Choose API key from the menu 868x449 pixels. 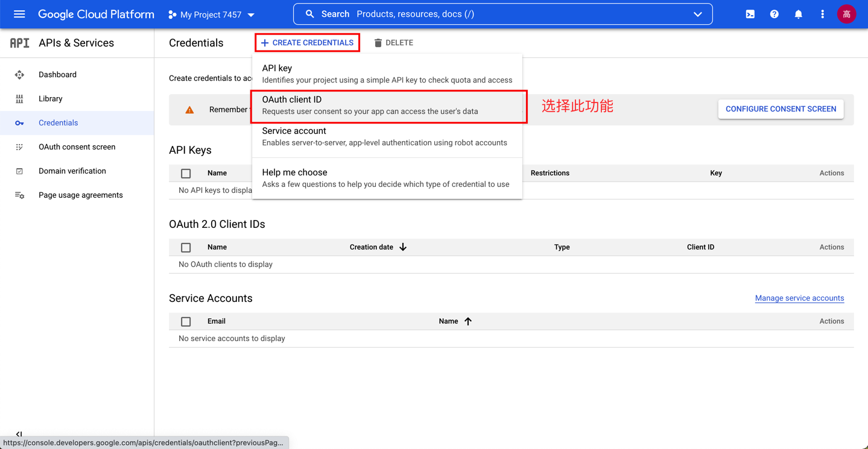pyautogui.click(x=387, y=74)
